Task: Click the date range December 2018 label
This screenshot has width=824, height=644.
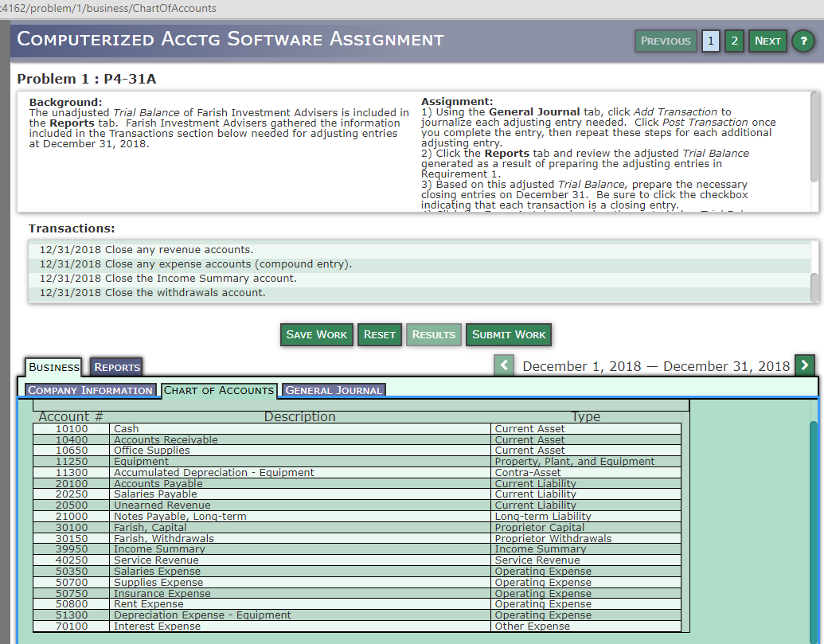Action: pyautogui.click(x=656, y=366)
